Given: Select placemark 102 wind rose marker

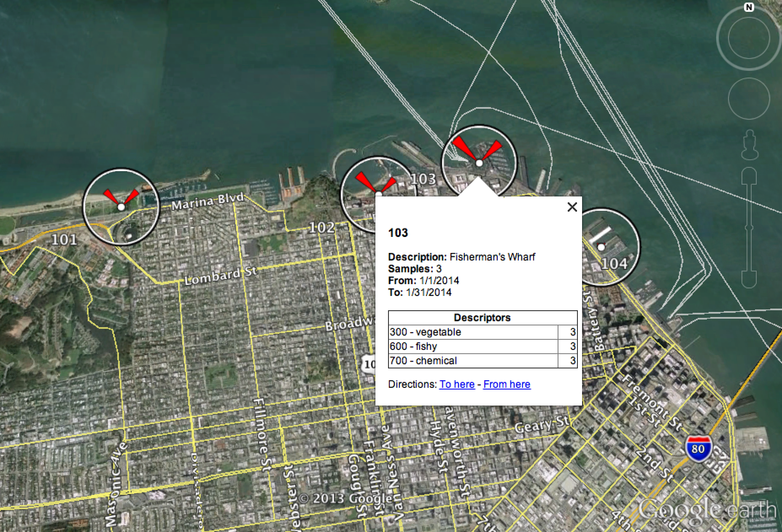Looking at the screenshot, I should tap(378, 194).
